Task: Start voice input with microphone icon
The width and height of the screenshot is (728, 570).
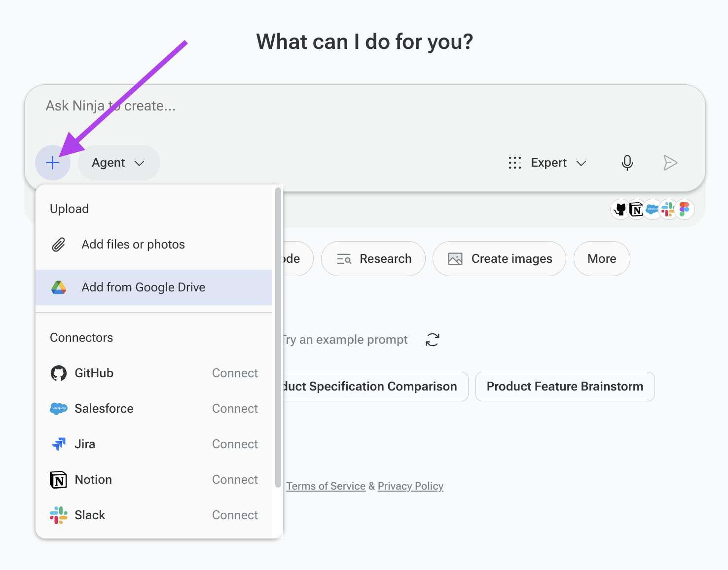Action: (627, 163)
